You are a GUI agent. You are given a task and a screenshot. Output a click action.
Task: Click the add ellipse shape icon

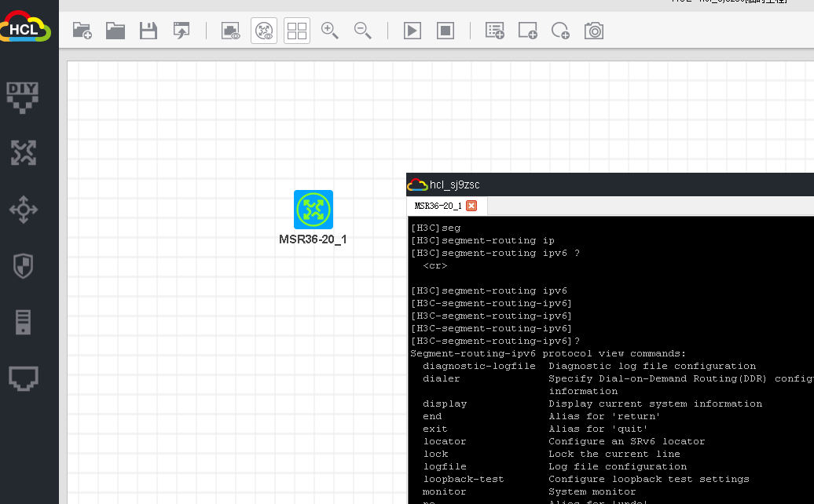pyautogui.click(x=560, y=31)
